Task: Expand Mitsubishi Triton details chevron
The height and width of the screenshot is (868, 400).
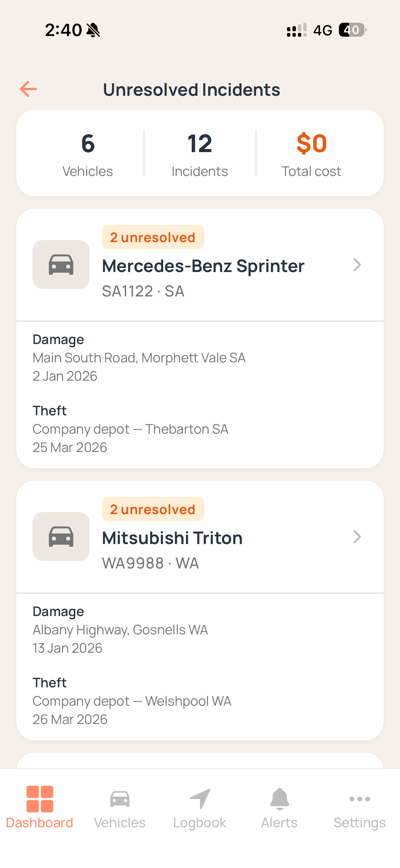Action: click(x=357, y=537)
